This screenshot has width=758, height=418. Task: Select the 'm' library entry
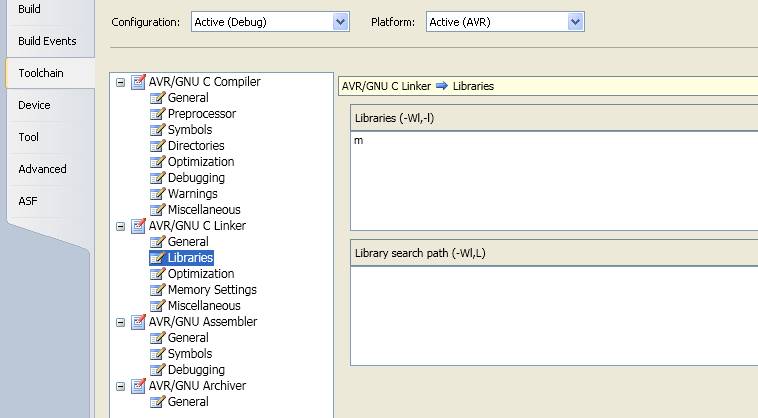pos(359,141)
